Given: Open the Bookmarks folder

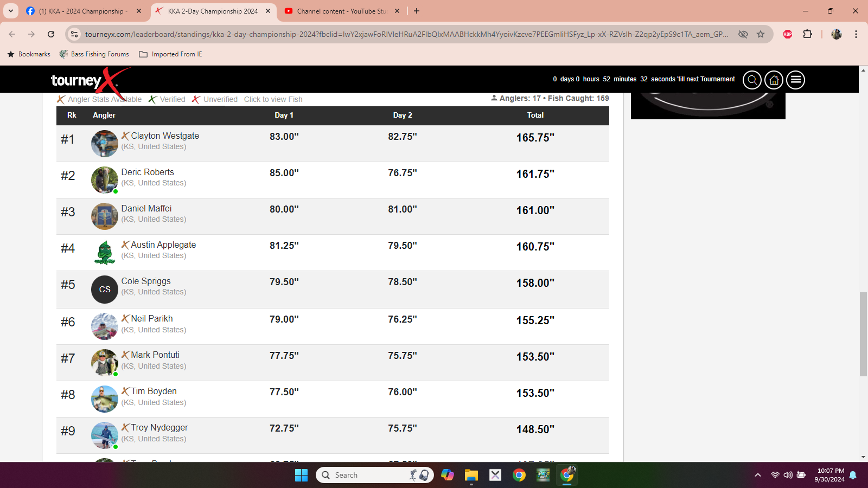Looking at the screenshot, I should tap(29, 54).
